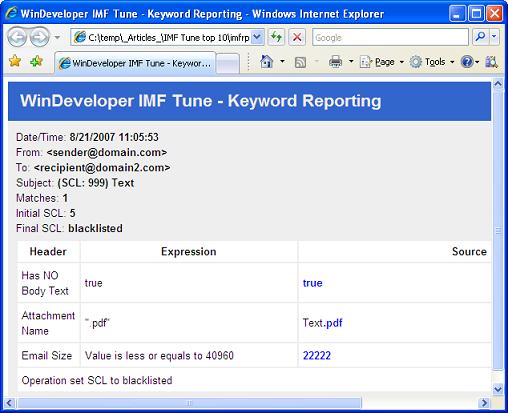The width and height of the screenshot is (508, 413).
Task: Click the horizontal scrollbar left arrow
Action: pyautogui.click(x=9, y=403)
